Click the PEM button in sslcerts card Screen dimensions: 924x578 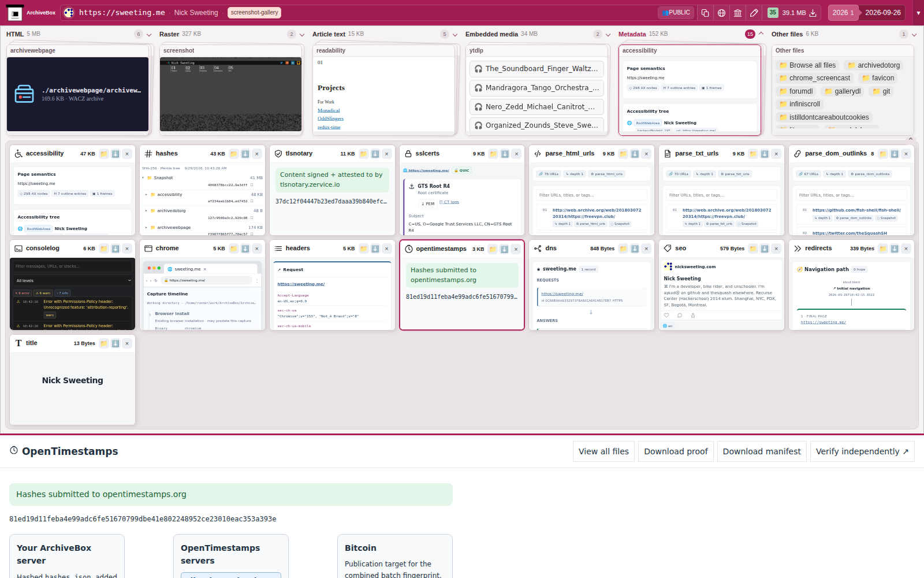pos(428,203)
